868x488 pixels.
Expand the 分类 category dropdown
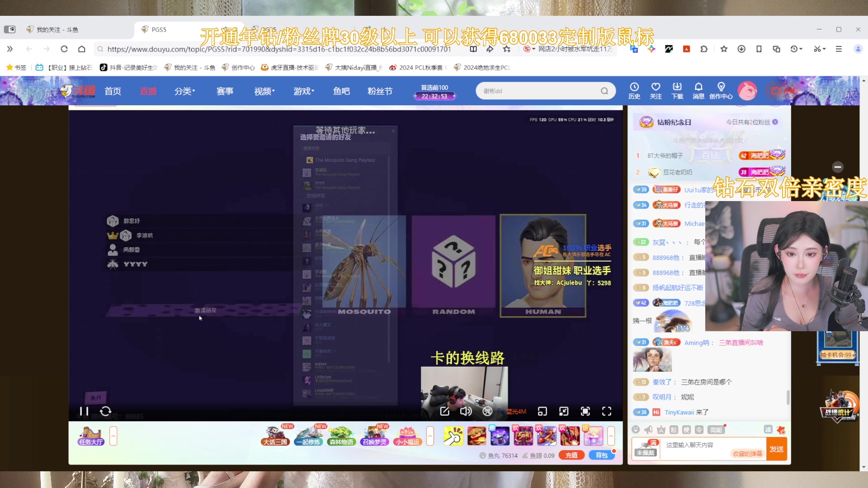(185, 91)
